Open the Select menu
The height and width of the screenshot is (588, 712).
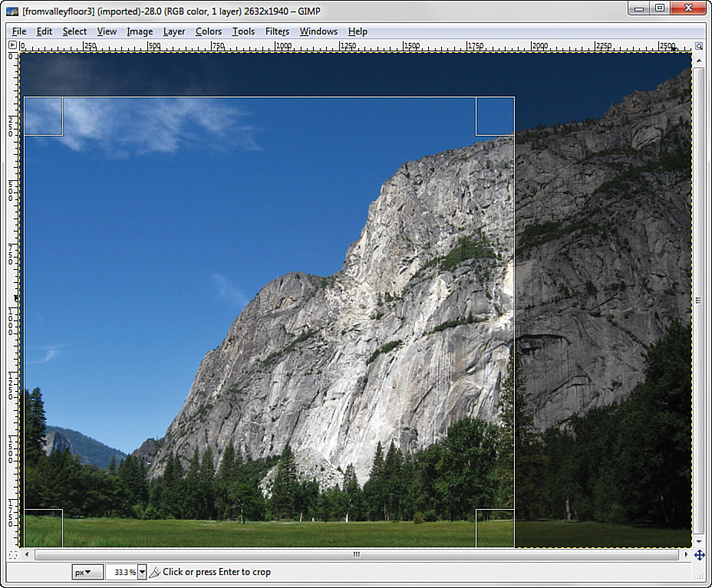click(74, 31)
